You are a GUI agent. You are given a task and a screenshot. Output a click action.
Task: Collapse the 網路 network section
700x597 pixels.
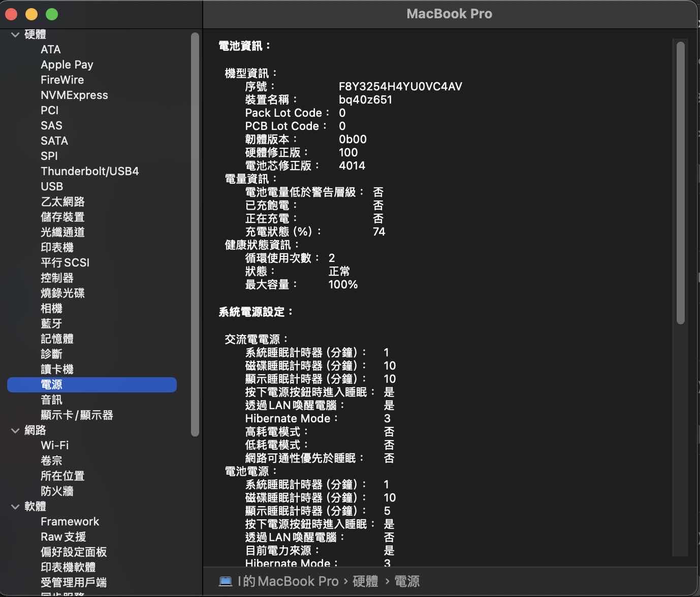15,430
